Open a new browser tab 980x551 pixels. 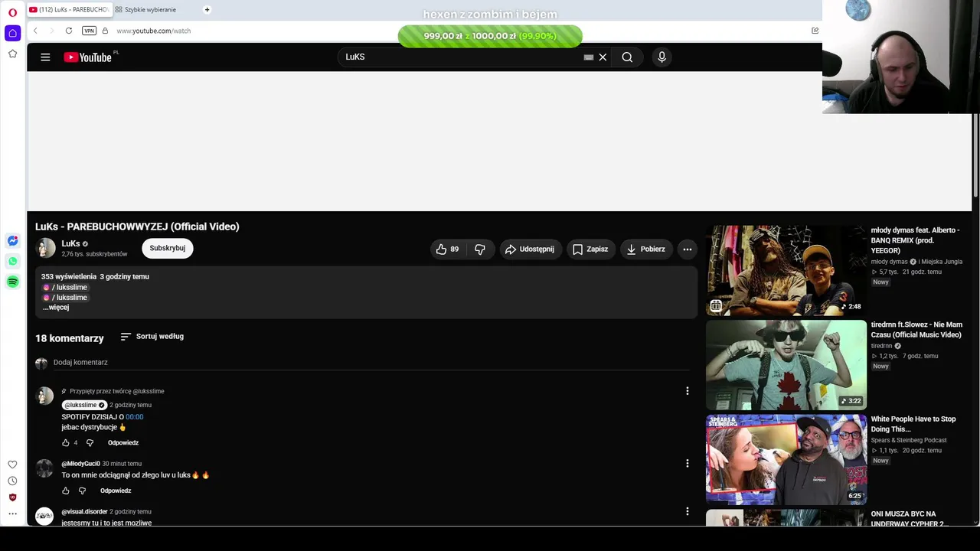click(x=207, y=9)
